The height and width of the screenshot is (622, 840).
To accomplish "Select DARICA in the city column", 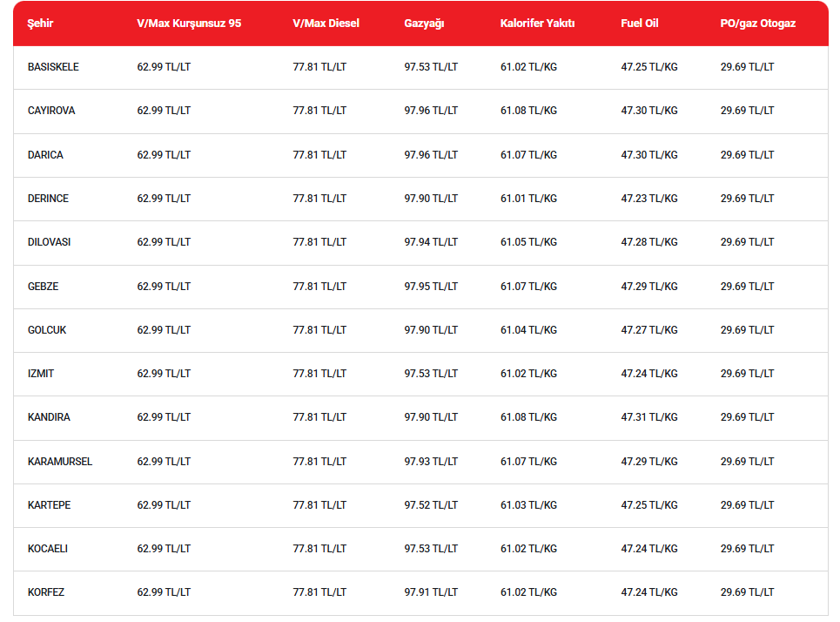I will (x=45, y=155).
